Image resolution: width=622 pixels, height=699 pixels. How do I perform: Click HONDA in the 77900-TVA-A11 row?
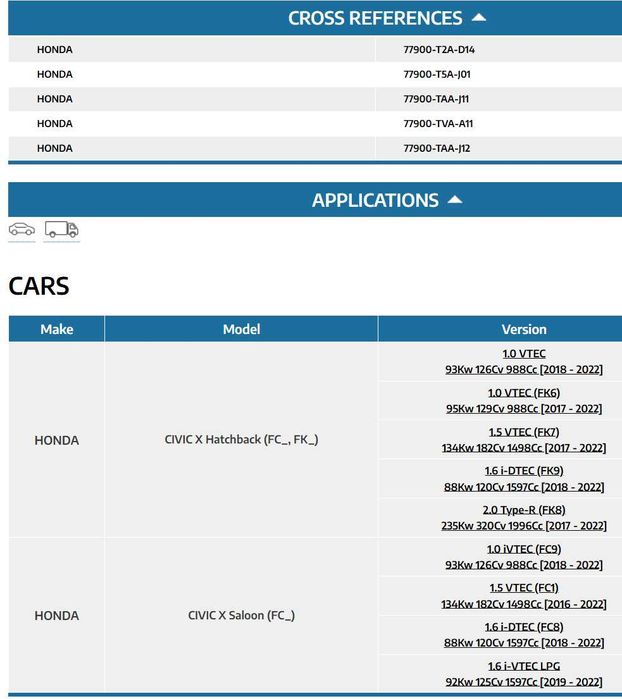click(x=55, y=123)
